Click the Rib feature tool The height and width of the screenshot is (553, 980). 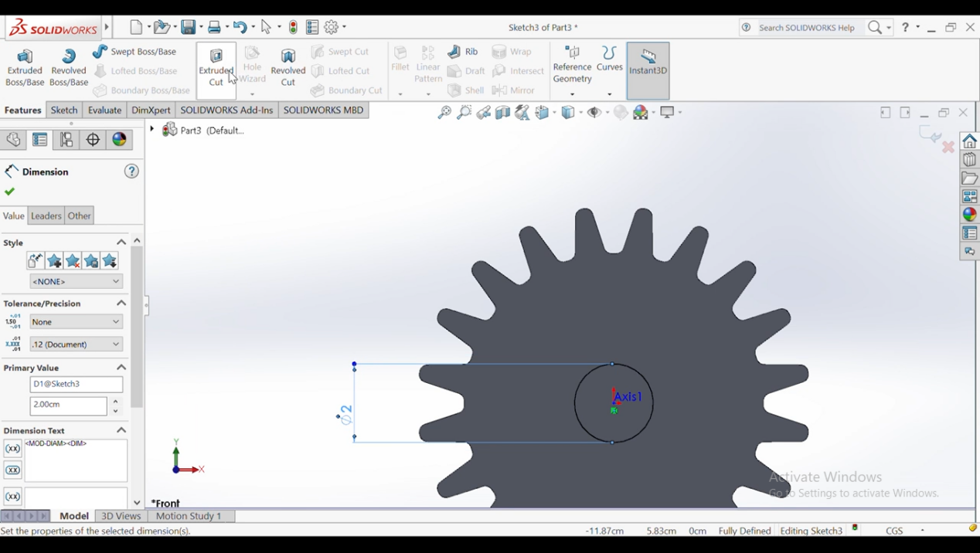pyautogui.click(x=464, y=52)
